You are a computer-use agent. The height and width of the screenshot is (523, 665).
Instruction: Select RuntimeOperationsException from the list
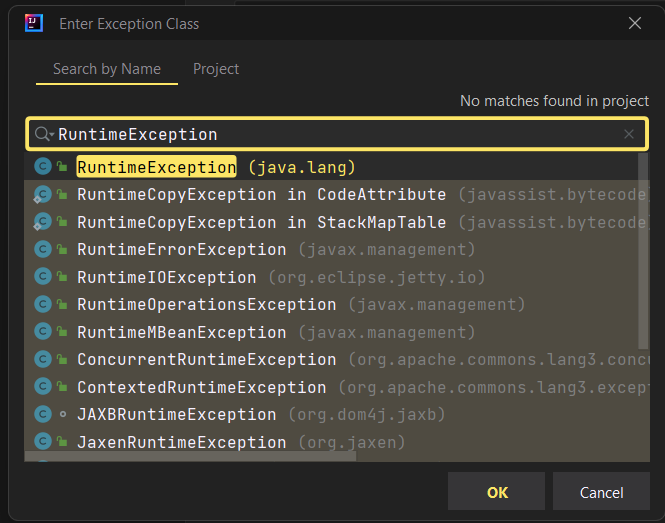(x=337, y=305)
